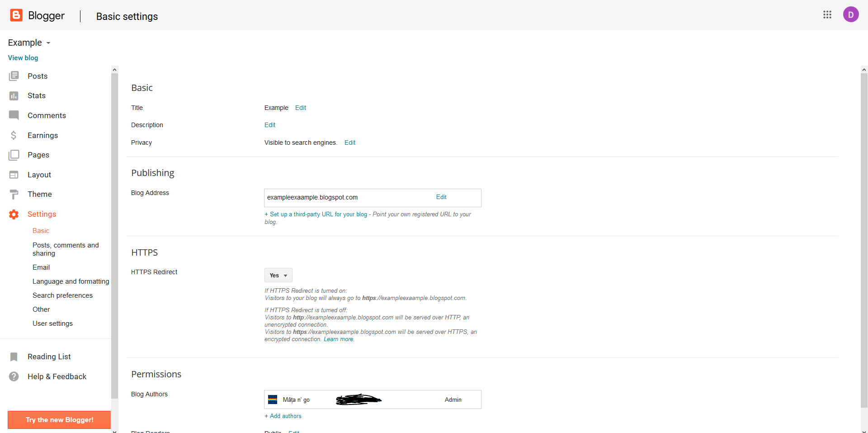Open User settings submenu
The image size is (868, 433).
52,324
